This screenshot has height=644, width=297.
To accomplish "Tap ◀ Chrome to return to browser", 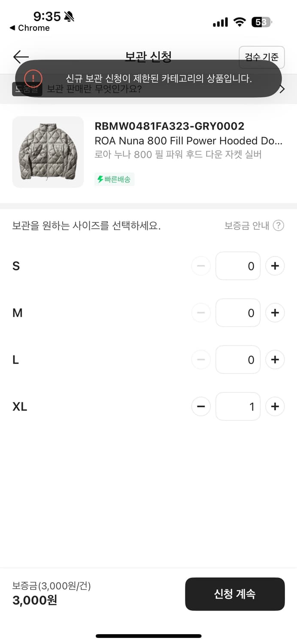I will (29, 28).
